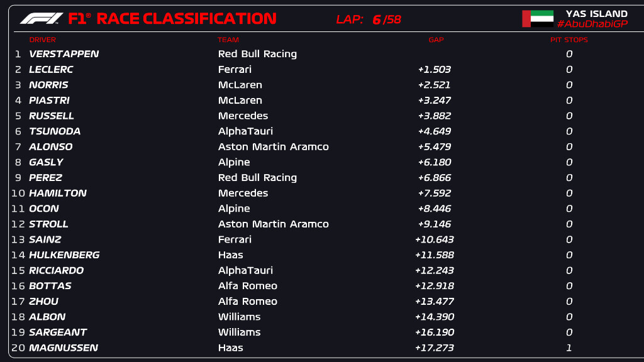Screen dimensions: 644x362
Task: Click the PIT STOPS column header
Action: click(x=569, y=40)
